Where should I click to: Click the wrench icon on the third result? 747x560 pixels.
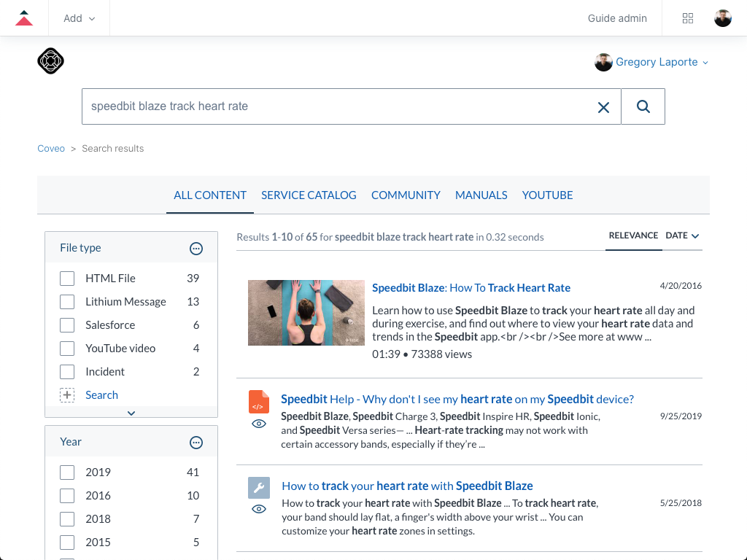pos(259,487)
